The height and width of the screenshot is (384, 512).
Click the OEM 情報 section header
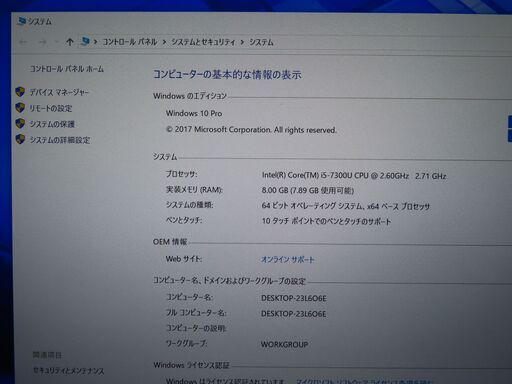170,242
